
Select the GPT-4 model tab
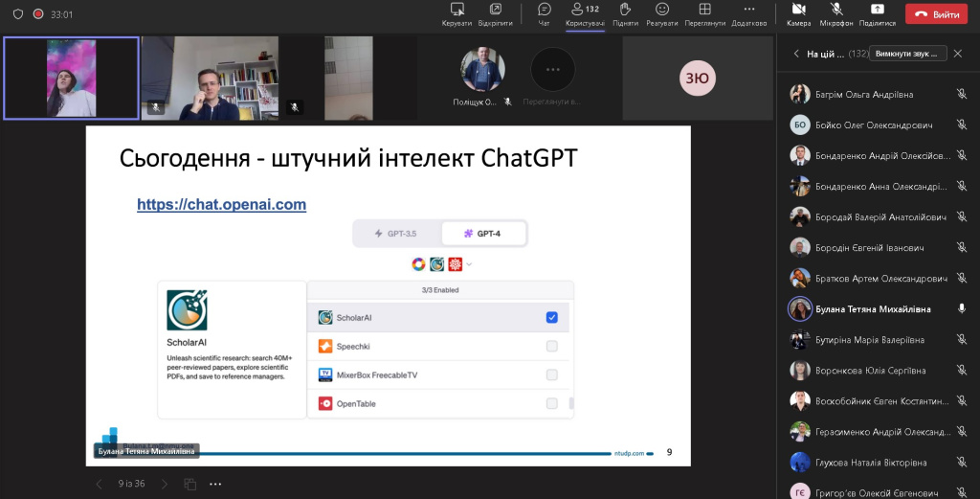[x=482, y=234]
